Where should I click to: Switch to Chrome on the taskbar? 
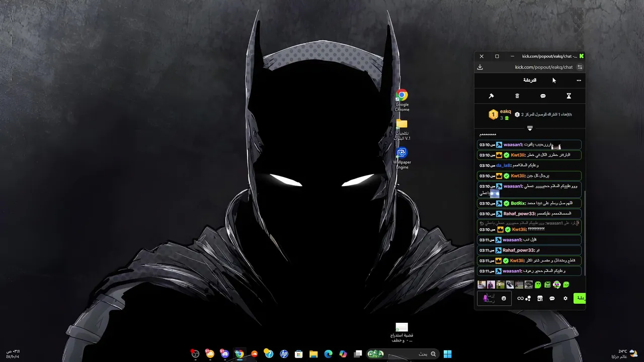click(x=239, y=354)
